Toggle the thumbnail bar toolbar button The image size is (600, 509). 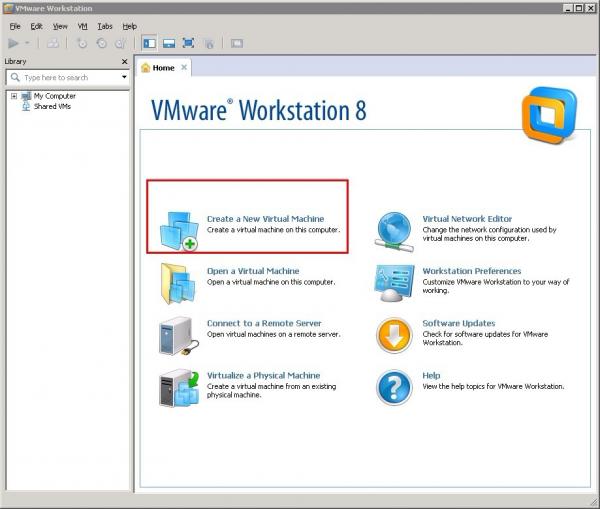tap(169, 43)
